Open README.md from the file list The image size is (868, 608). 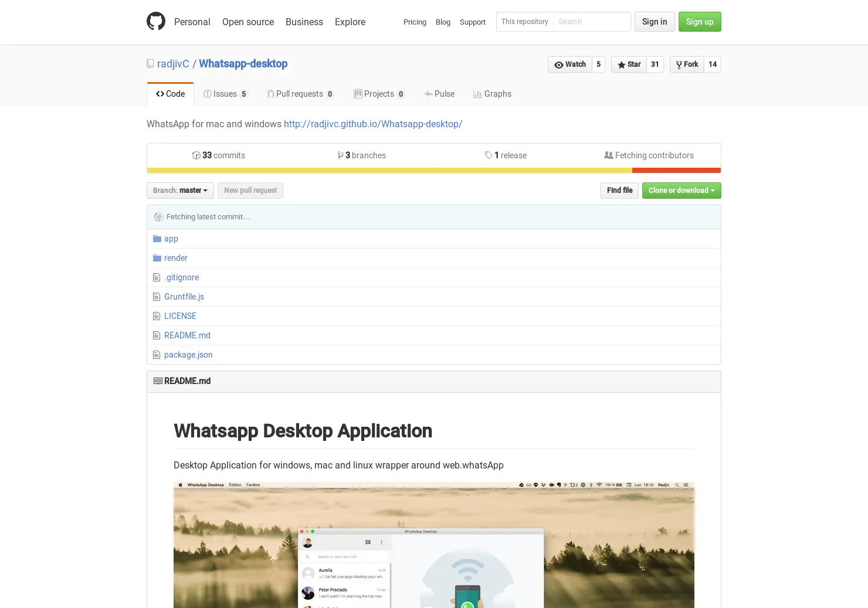coord(187,335)
